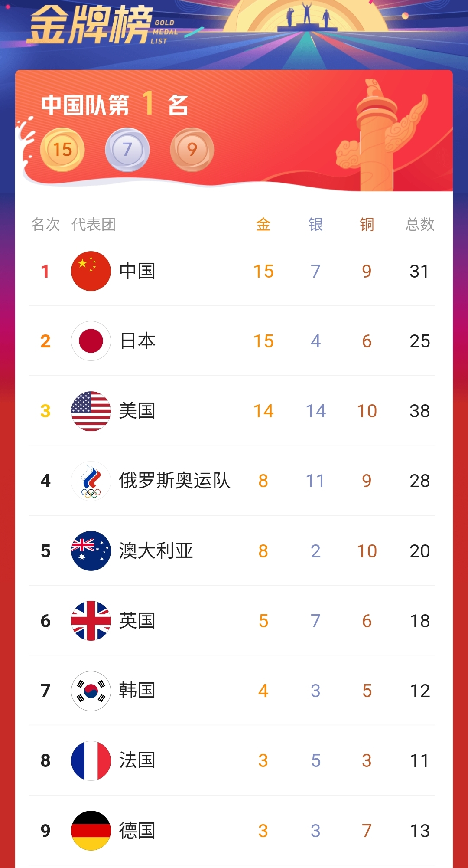
Task: Tap the South Korea flag icon
Action: (91, 691)
